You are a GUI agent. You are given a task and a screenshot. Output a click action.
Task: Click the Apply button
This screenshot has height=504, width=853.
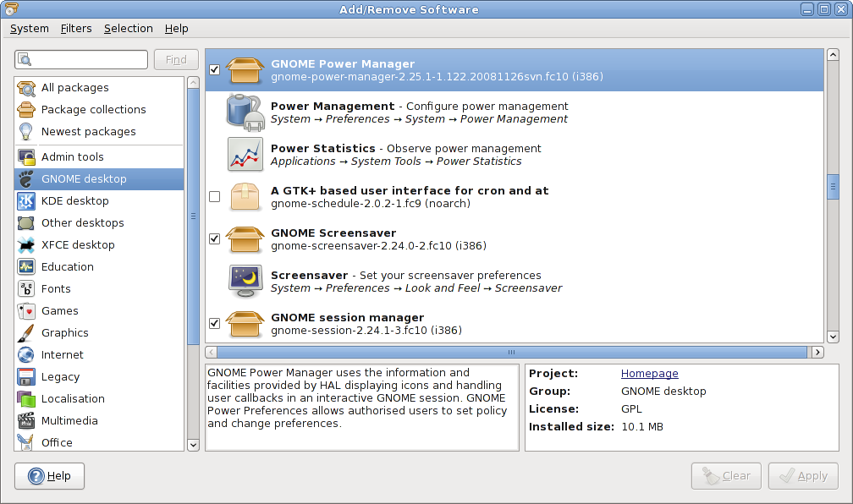point(804,476)
